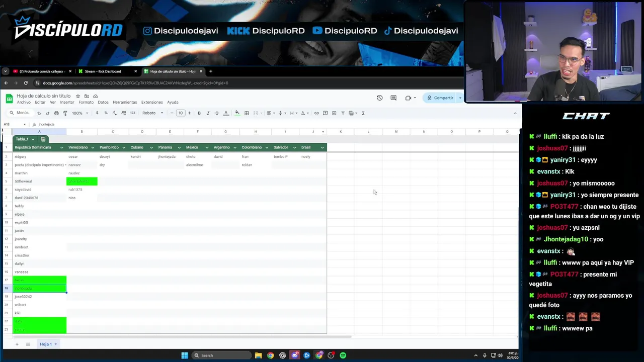Click the functions sigma icon
The image size is (644, 362).
[x=363, y=113]
